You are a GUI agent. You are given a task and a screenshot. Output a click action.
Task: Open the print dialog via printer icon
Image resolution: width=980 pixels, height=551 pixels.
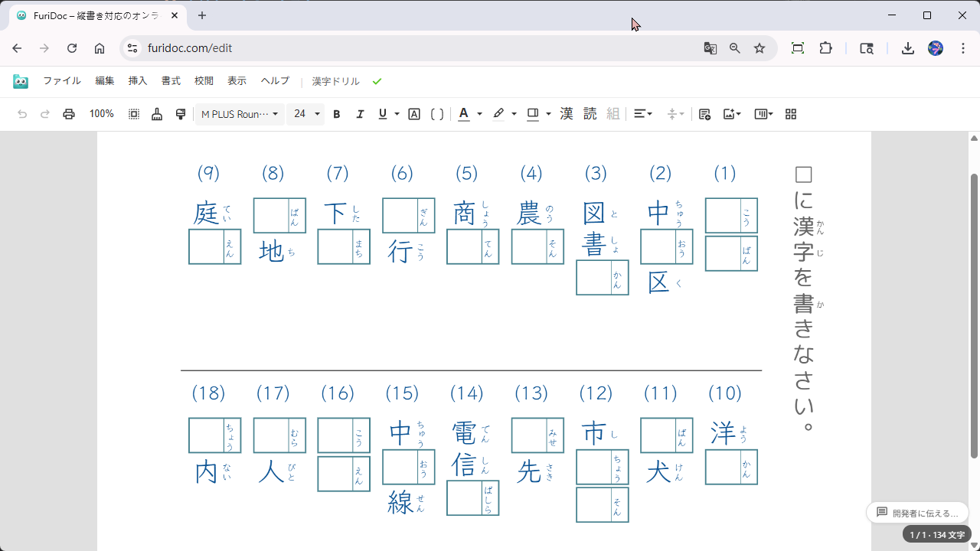[x=68, y=113]
